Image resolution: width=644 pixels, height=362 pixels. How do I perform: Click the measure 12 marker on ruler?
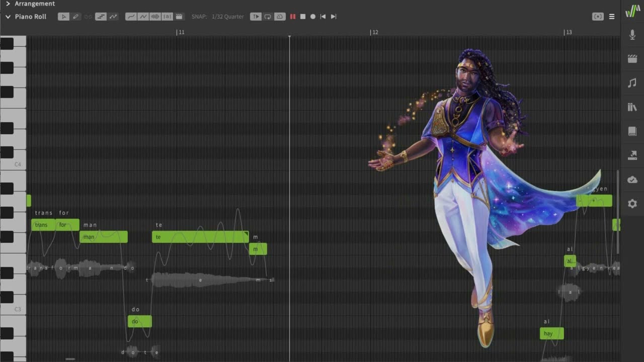point(374,32)
